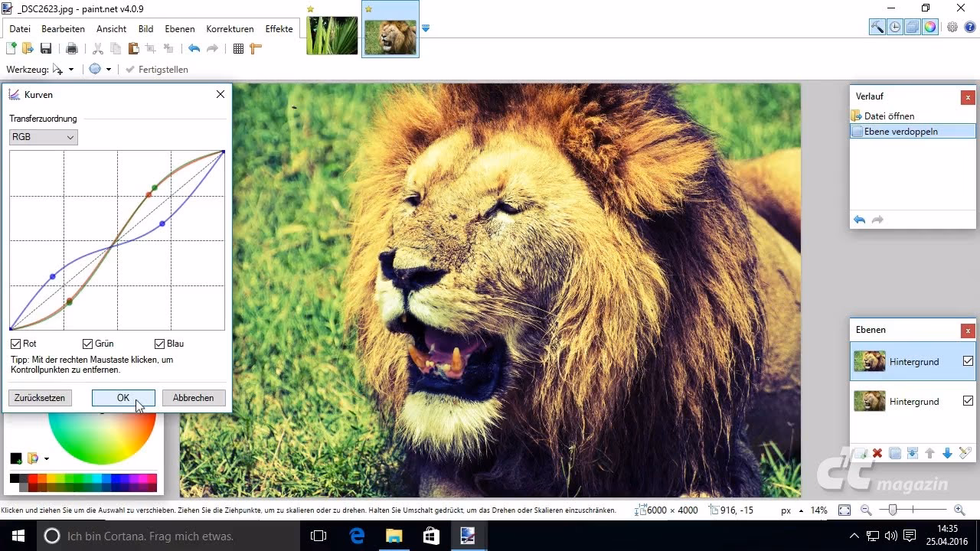The image size is (980, 551).
Task: Open the Colors panel via the color wheel icon
Action: coord(929,27)
